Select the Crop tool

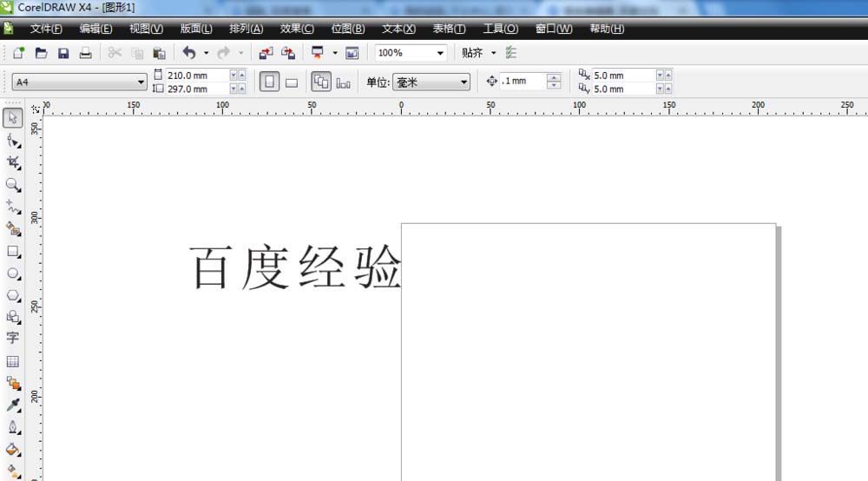tap(13, 162)
